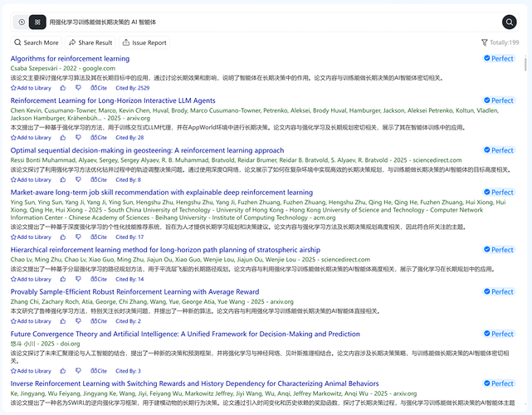The width and height of the screenshot is (532, 415).
Task: Click 'Totally:199' results count
Action: (x=504, y=42)
